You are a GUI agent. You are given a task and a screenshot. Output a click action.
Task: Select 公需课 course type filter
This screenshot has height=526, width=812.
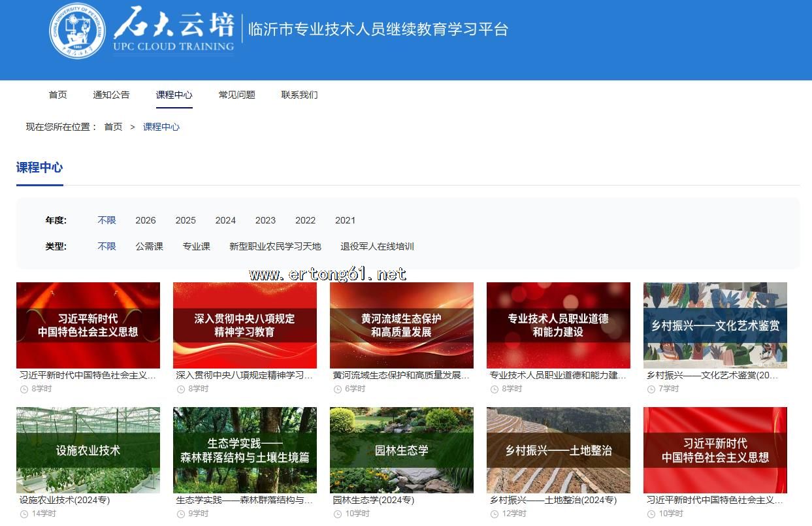coord(150,246)
